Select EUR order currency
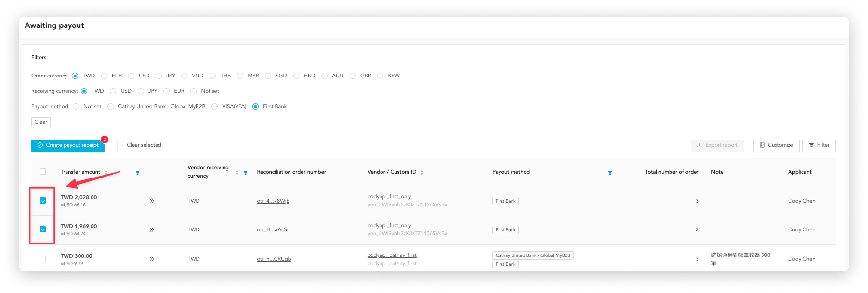The image size is (868, 293). point(105,76)
